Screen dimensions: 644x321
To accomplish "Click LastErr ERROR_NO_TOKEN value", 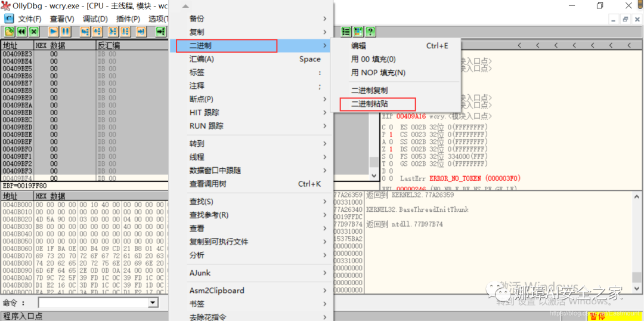I will [x=475, y=178].
